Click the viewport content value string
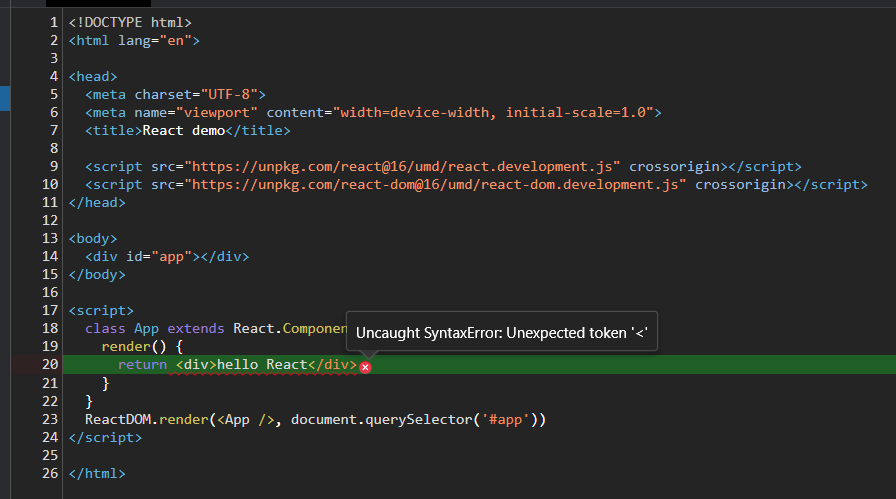 pyautogui.click(x=493, y=113)
